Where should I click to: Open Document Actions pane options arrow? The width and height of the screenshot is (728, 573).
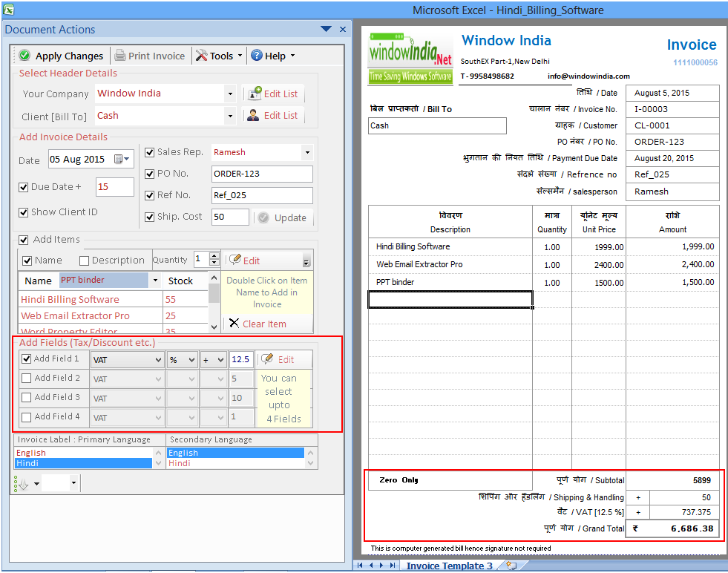[x=326, y=29]
